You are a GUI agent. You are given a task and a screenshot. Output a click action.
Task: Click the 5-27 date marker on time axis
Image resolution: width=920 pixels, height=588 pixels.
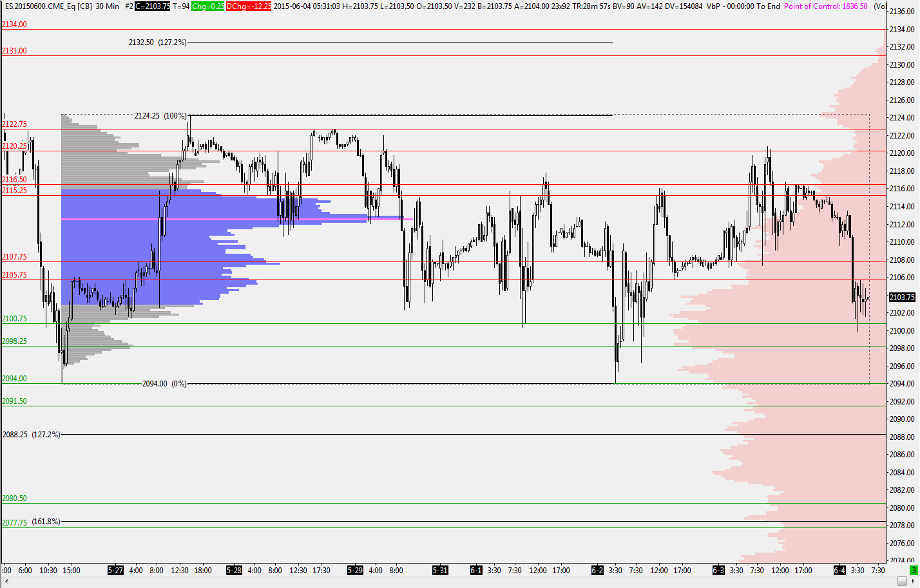pyautogui.click(x=115, y=571)
